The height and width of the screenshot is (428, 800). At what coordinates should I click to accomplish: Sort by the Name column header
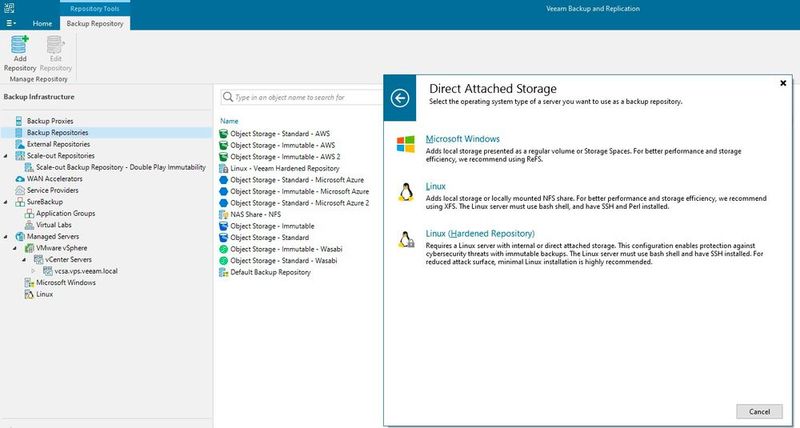pyautogui.click(x=229, y=121)
